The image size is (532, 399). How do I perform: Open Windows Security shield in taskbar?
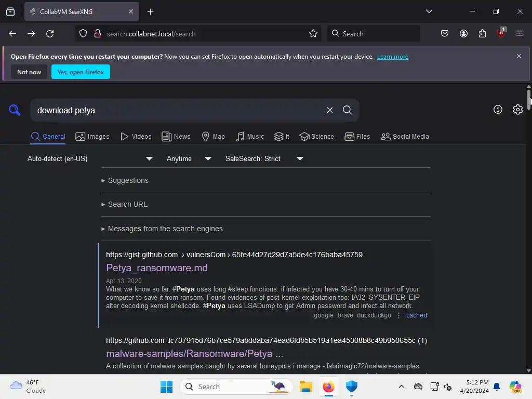coord(352,387)
